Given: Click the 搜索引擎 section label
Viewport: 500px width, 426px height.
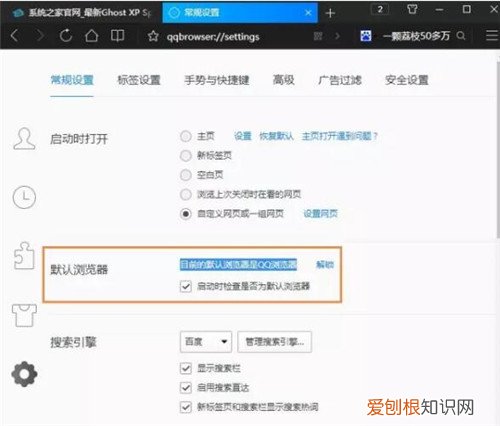Looking at the screenshot, I should coord(73,342).
